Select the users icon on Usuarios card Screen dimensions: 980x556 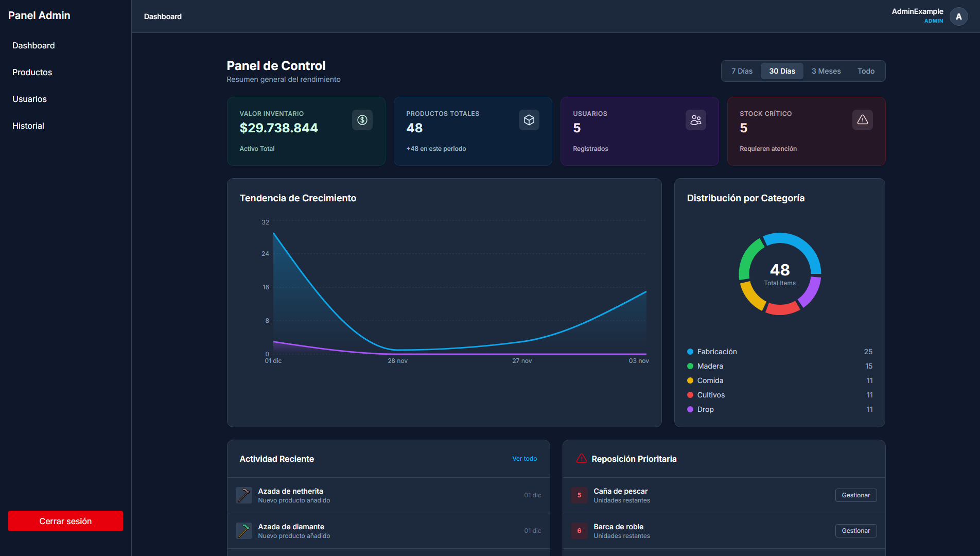[696, 120]
